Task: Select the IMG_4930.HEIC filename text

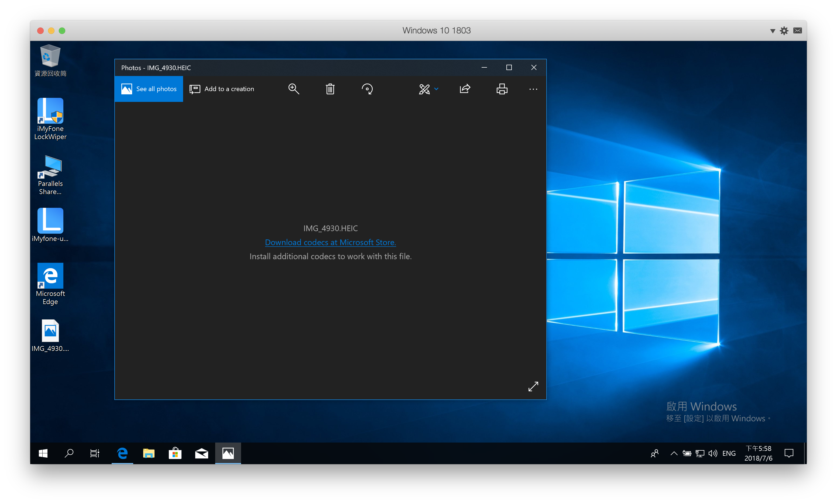Action: [330, 228]
